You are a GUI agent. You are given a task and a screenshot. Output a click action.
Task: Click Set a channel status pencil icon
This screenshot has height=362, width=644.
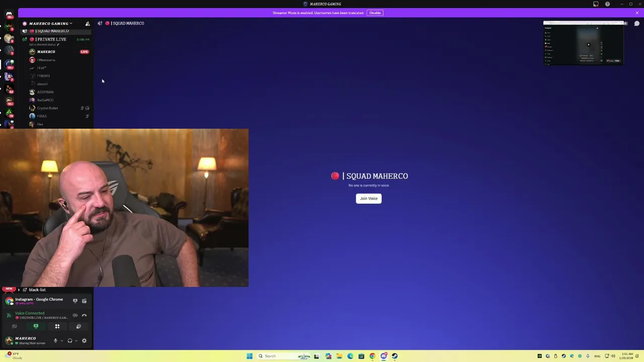pyautogui.click(x=58, y=45)
